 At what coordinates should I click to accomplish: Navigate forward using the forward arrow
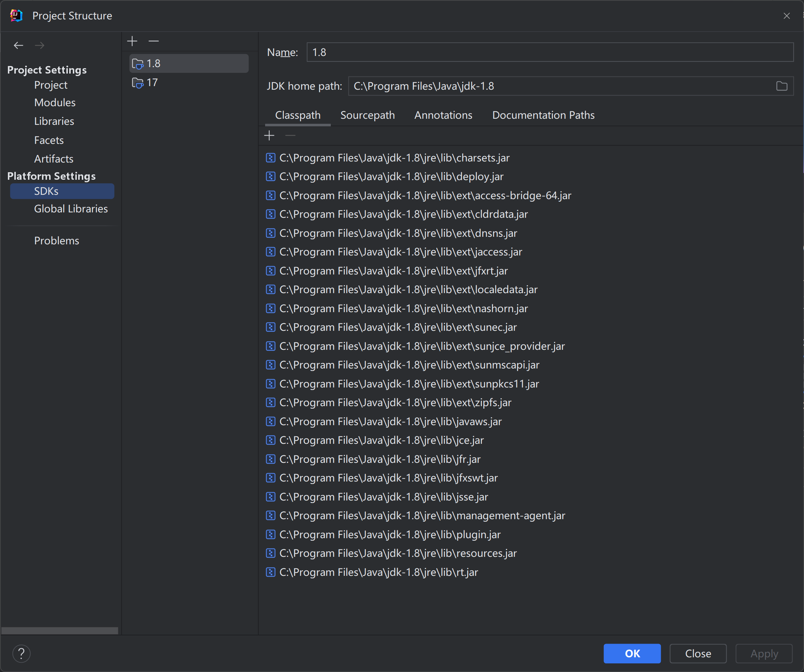pos(41,46)
